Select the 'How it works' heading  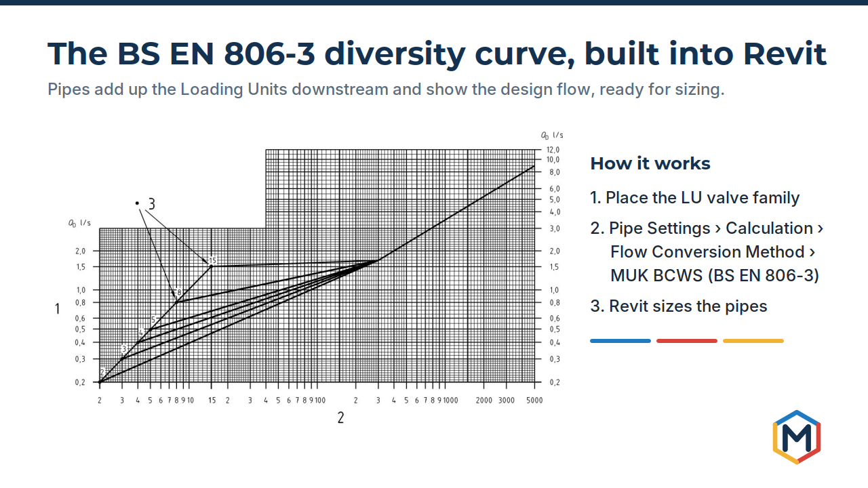click(650, 163)
